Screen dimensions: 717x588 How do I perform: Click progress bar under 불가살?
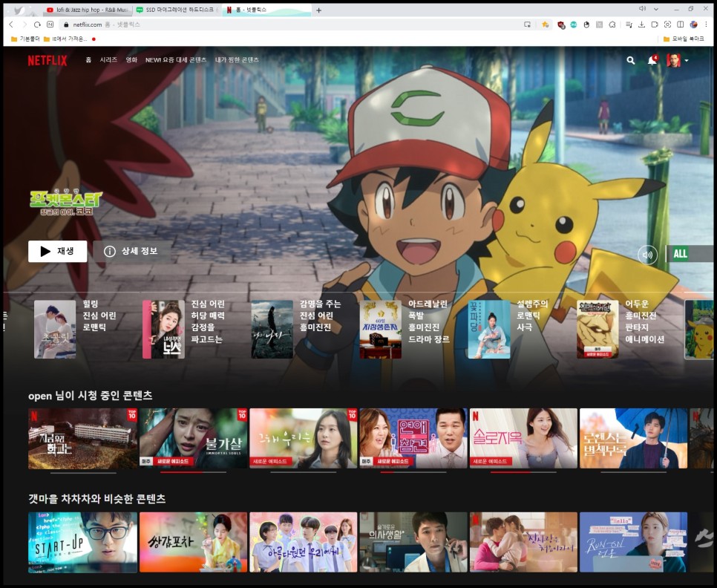tap(194, 472)
